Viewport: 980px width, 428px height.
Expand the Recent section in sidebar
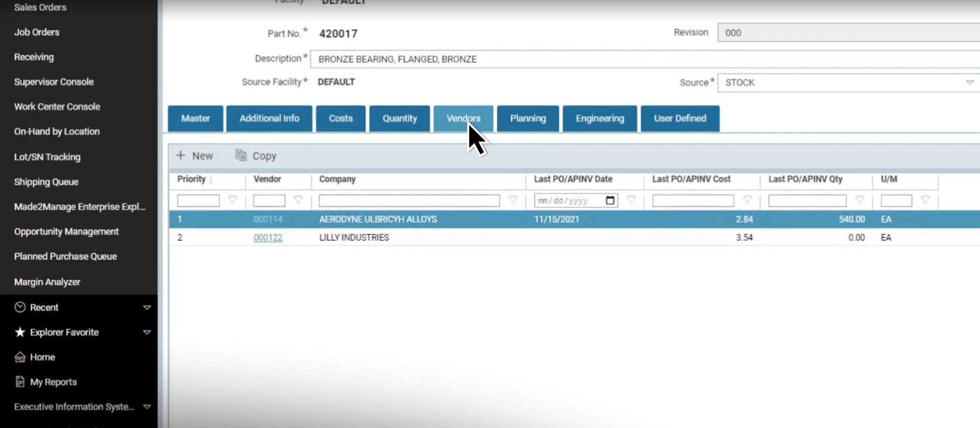(146, 307)
